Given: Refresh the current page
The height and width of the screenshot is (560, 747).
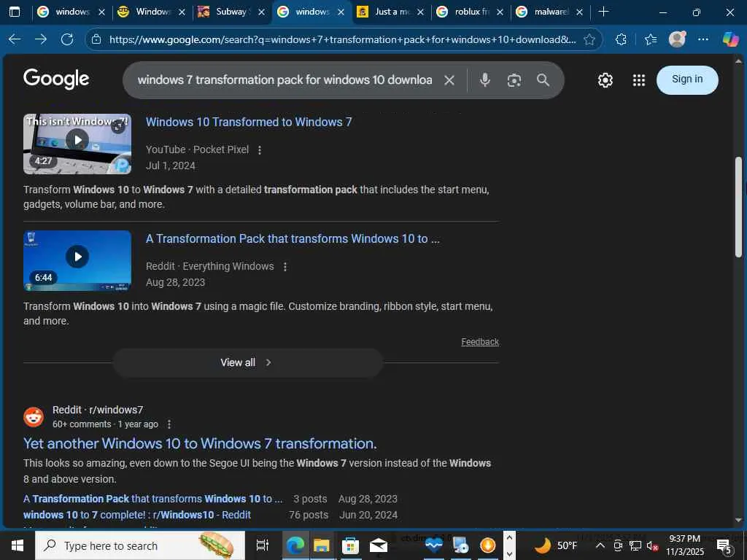Looking at the screenshot, I should pyautogui.click(x=67, y=39).
